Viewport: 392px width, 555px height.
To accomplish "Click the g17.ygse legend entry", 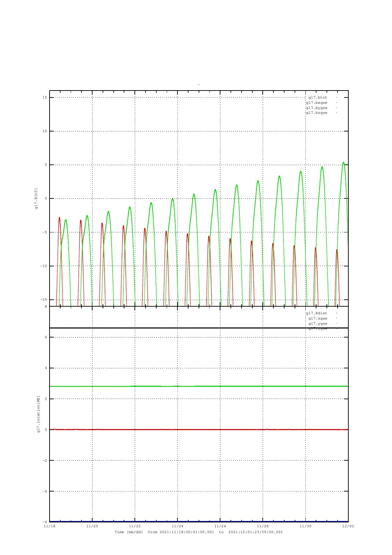I will click(318, 324).
